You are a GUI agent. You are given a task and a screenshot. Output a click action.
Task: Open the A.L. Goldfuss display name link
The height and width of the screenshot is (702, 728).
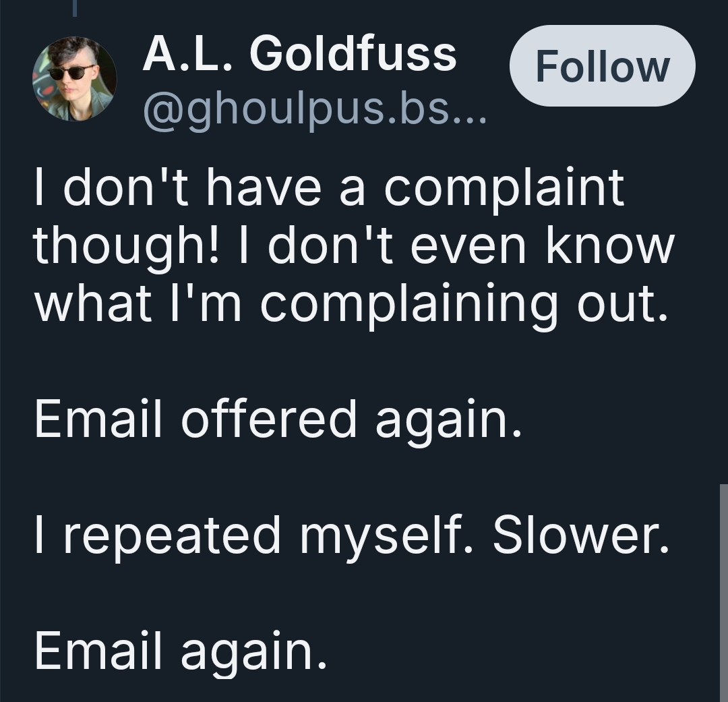click(299, 54)
